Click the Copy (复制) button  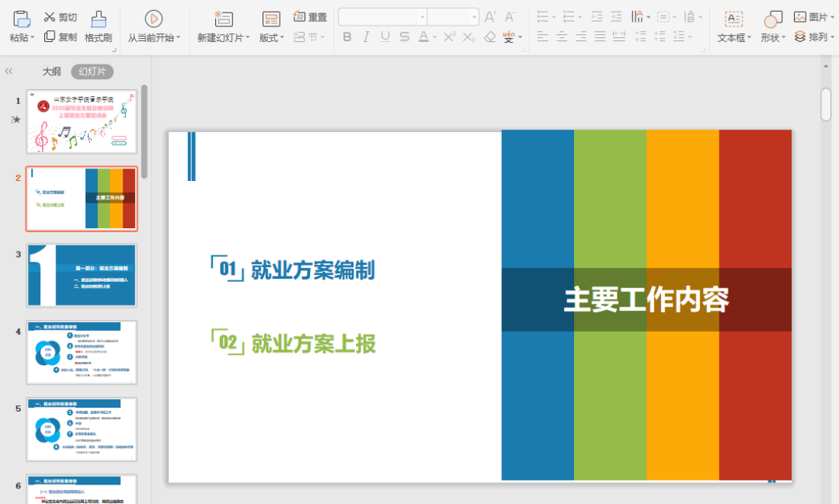61,36
